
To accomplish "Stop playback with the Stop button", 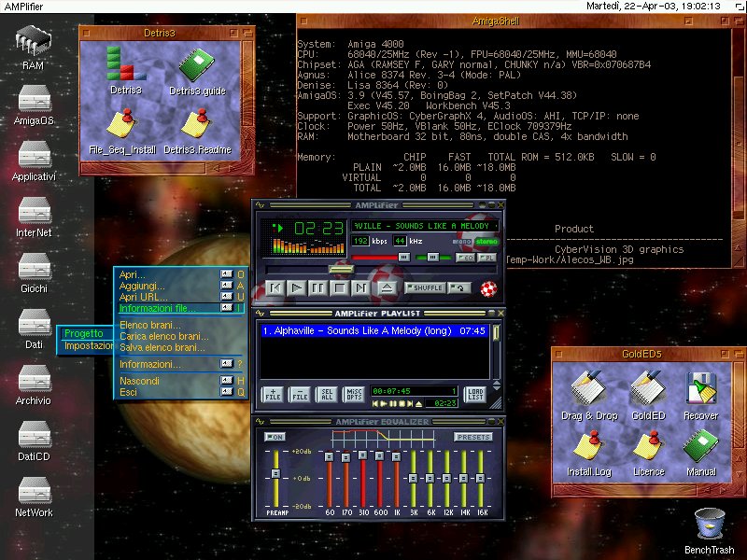I will click(x=341, y=288).
